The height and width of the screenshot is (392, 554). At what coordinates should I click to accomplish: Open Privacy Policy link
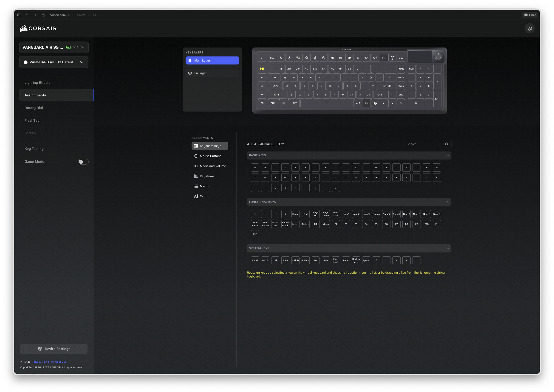pos(41,362)
